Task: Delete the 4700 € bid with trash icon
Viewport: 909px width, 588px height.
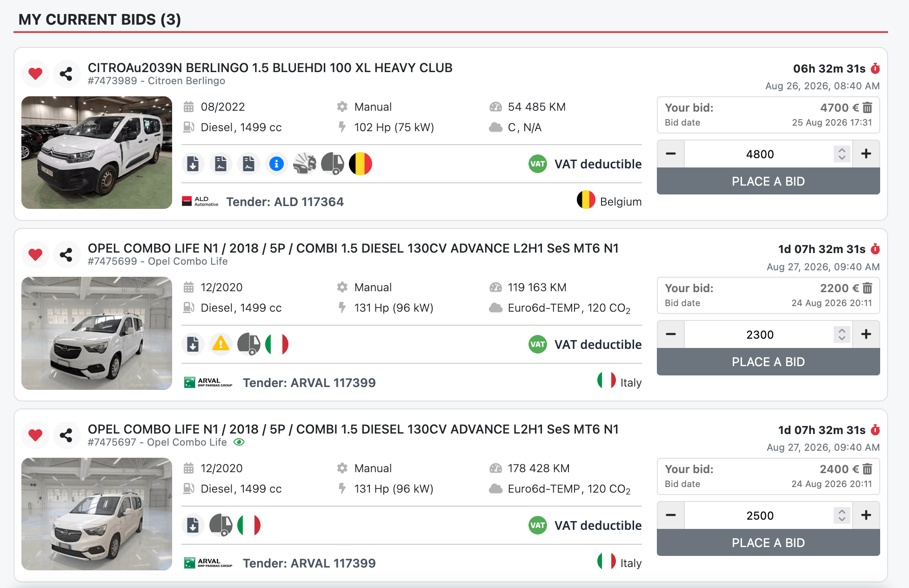Action: tap(868, 108)
